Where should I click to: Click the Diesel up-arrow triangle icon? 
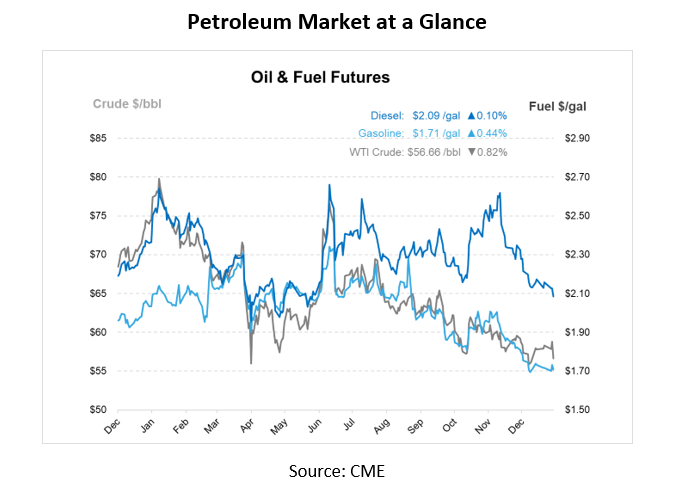471,115
